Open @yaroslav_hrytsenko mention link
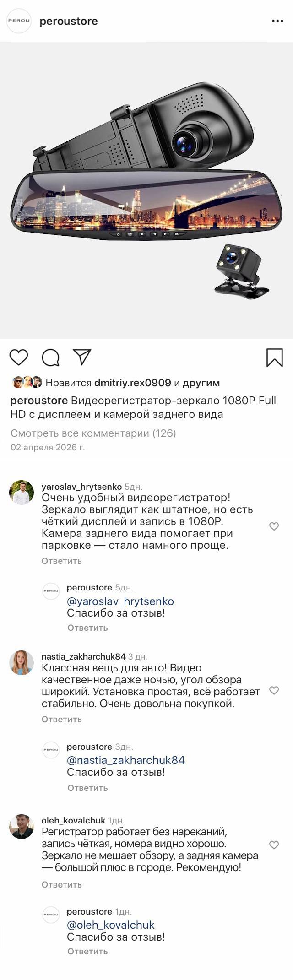This screenshot has height=980, width=293. (x=120, y=601)
